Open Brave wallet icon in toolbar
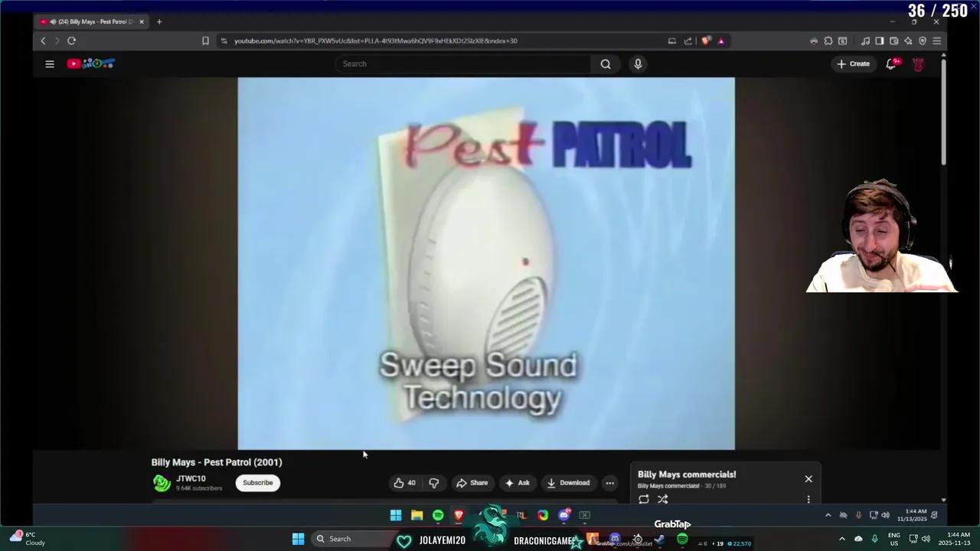This screenshot has width=980, height=551. pyautogui.click(x=893, y=41)
